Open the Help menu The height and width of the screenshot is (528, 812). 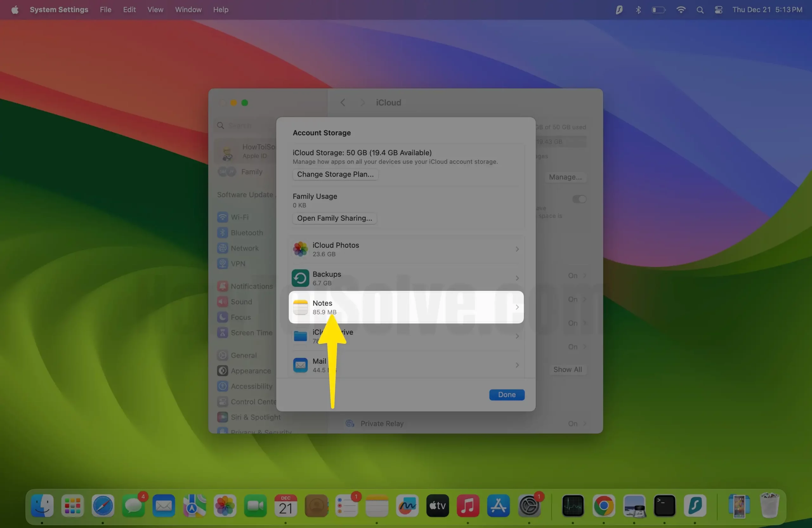pos(220,10)
